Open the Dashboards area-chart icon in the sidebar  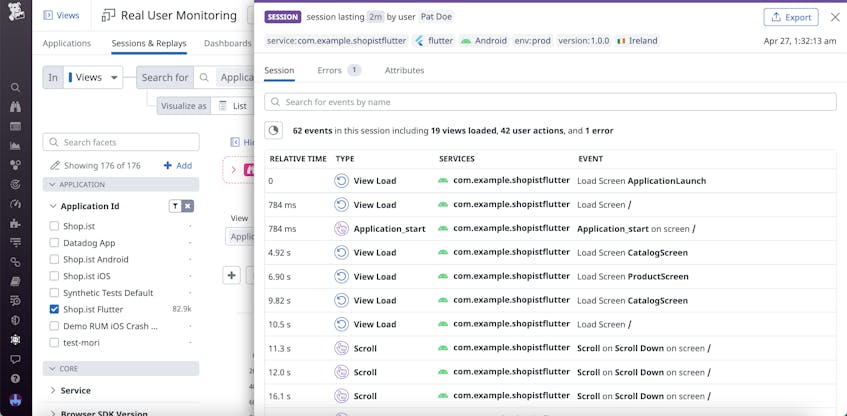tap(16, 145)
